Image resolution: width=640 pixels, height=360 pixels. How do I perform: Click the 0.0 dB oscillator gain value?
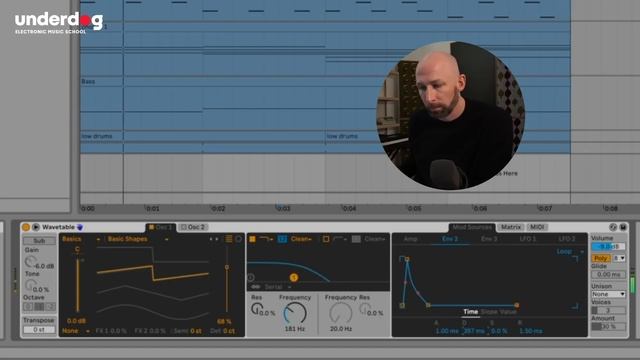(x=76, y=321)
